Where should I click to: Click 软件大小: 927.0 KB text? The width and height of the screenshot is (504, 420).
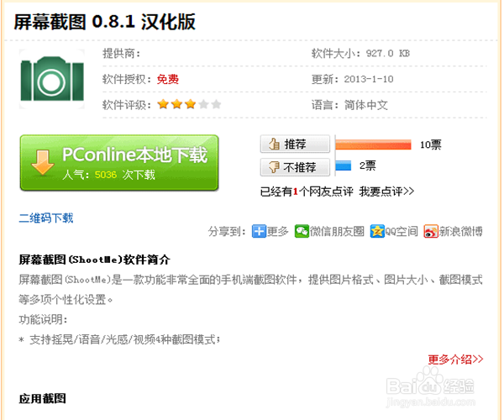360,54
